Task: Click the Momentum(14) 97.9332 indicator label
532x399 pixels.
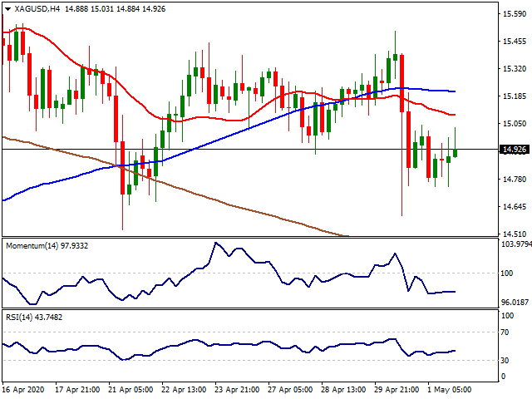Action: 47,246
